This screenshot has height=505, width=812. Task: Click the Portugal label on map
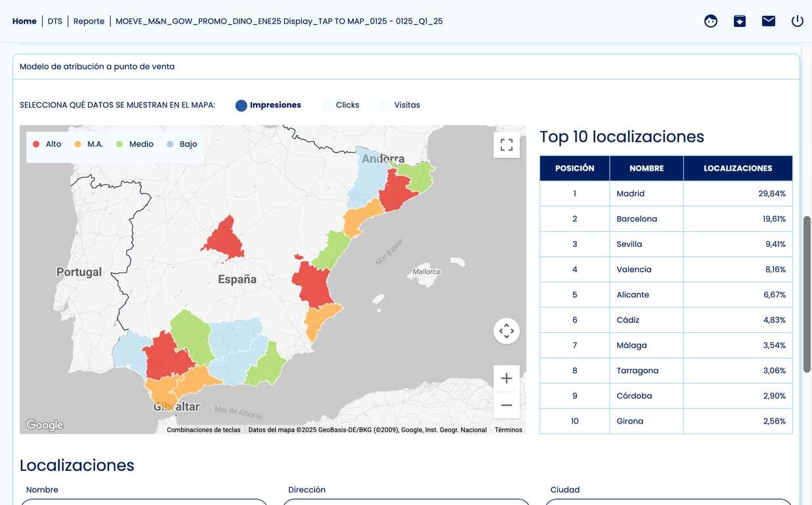pyautogui.click(x=79, y=272)
